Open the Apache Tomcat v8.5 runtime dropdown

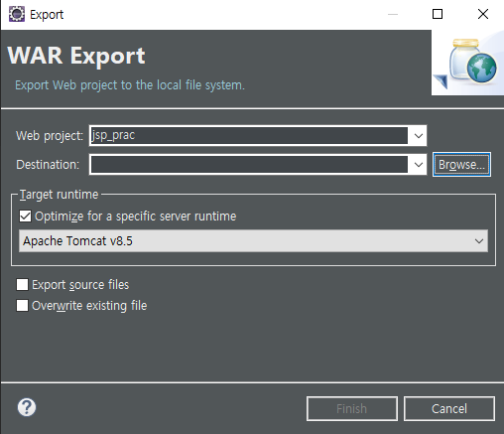tap(253, 241)
